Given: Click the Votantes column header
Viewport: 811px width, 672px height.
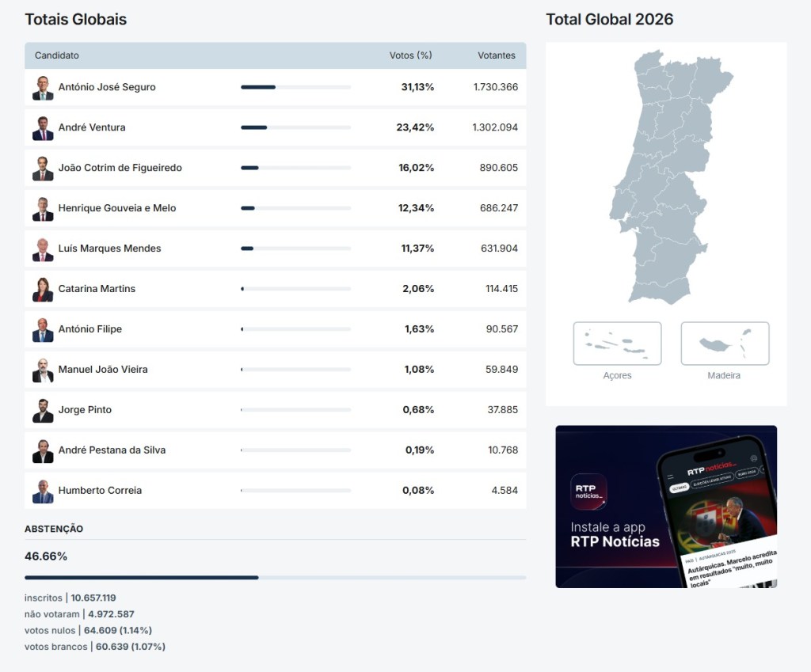Looking at the screenshot, I should pos(497,55).
